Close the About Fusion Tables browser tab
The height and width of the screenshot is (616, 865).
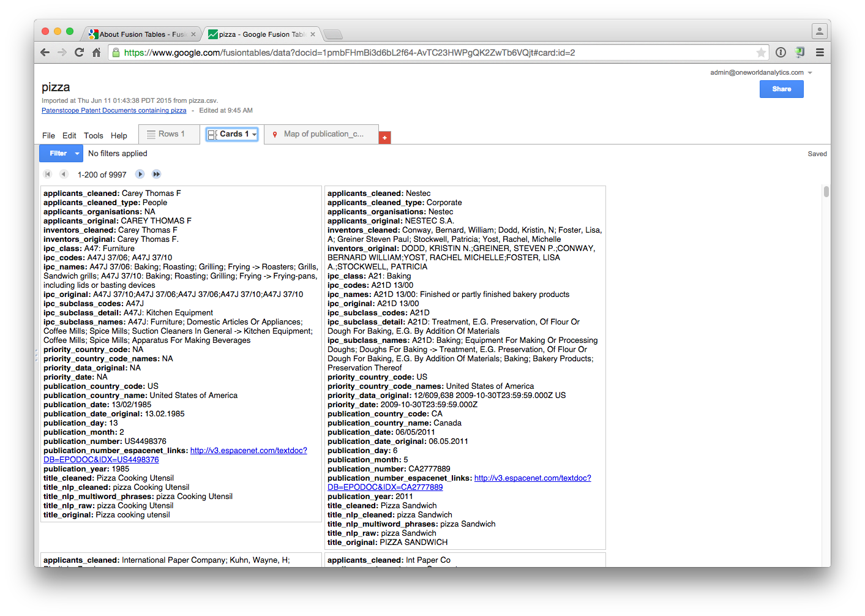coord(193,34)
